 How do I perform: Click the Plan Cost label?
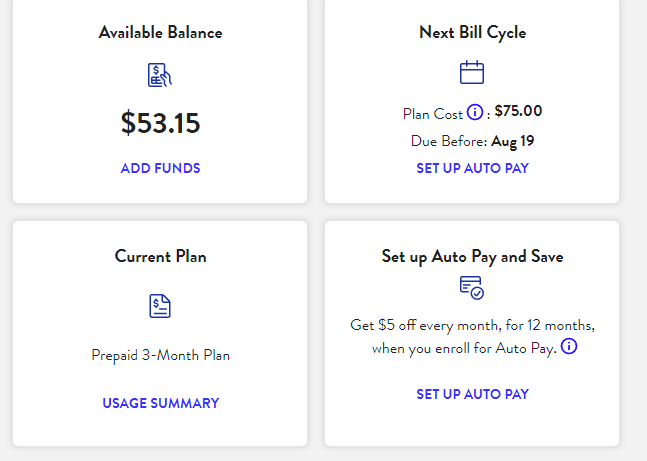(x=432, y=112)
